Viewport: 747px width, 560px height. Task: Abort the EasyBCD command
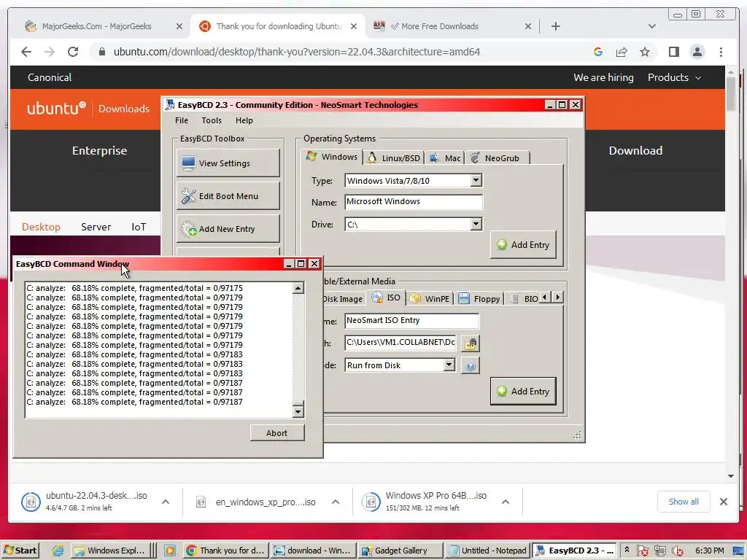point(276,433)
